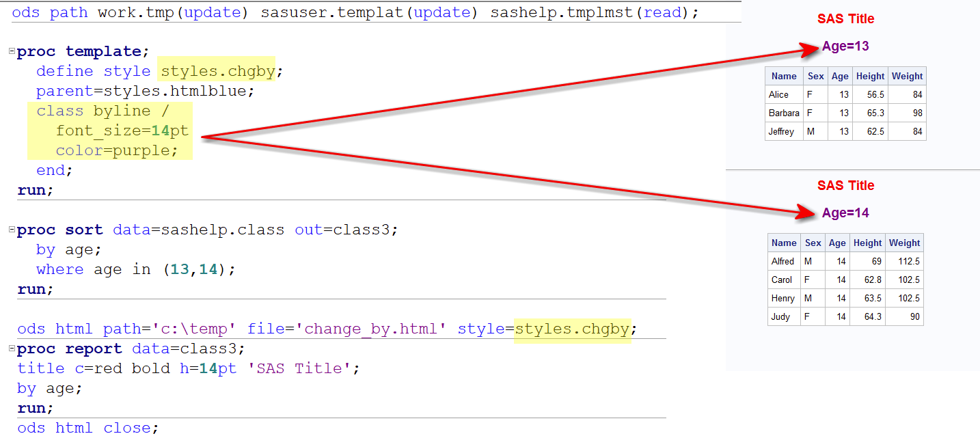
Task: Click Henry's row in the second table
Action: [782, 297]
